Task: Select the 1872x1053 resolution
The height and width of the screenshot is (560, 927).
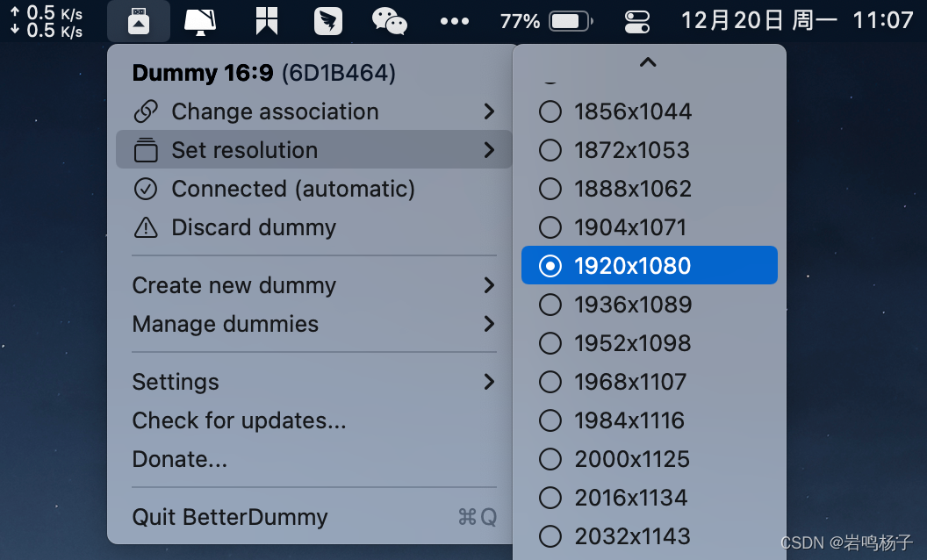Action: (x=649, y=149)
